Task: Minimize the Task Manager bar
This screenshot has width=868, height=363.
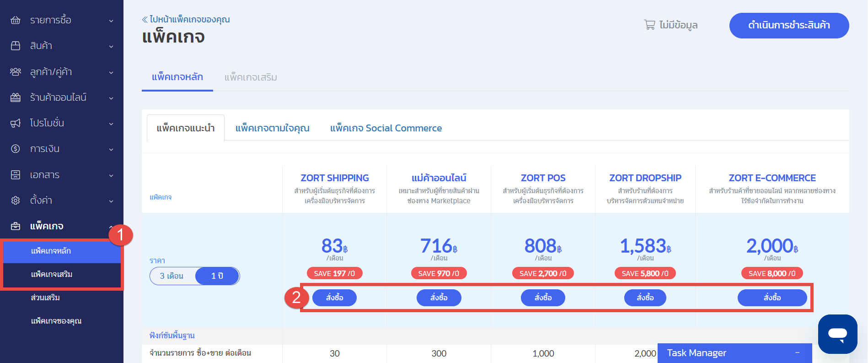Action: pos(797,353)
